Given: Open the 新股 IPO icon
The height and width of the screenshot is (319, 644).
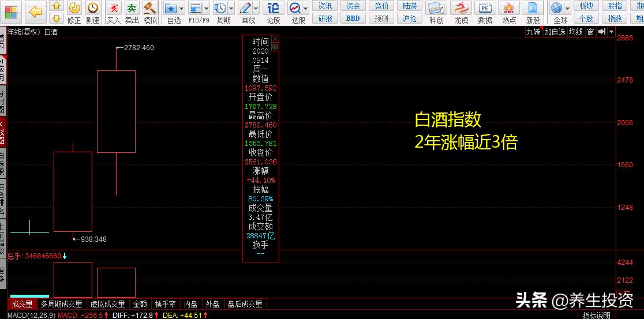Looking at the screenshot, I should coord(533,8).
